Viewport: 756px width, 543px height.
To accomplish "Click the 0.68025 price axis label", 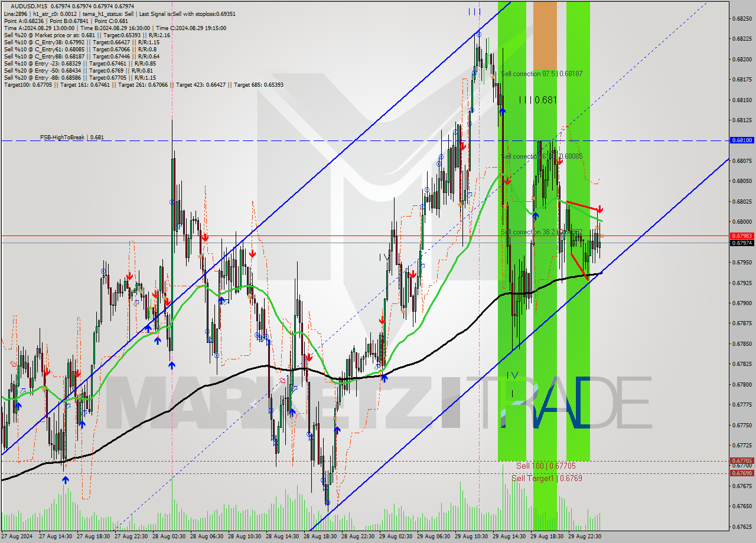I will [x=742, y=201].
